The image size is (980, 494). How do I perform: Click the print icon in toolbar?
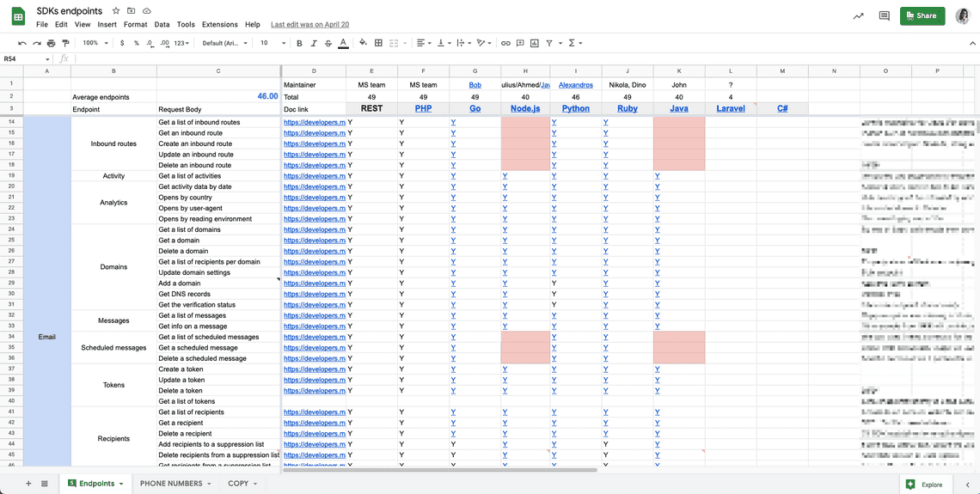(x=51, y=43)
